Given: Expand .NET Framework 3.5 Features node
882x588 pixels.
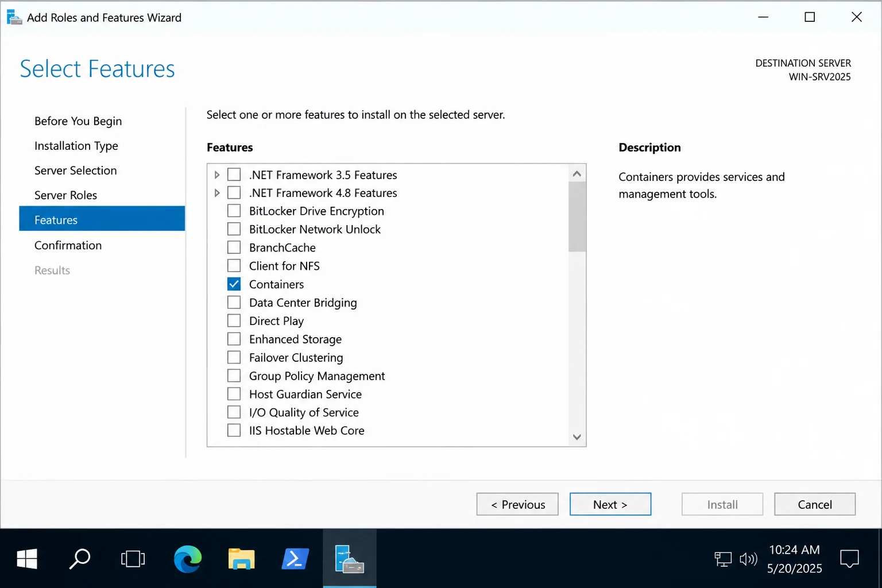Looking at the screenshot, I should click(x=217, y=175).
